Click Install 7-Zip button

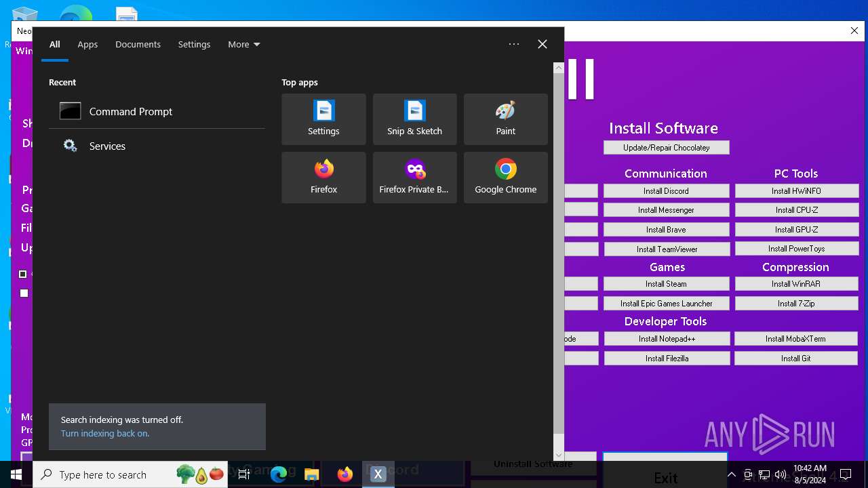[796, 304]
